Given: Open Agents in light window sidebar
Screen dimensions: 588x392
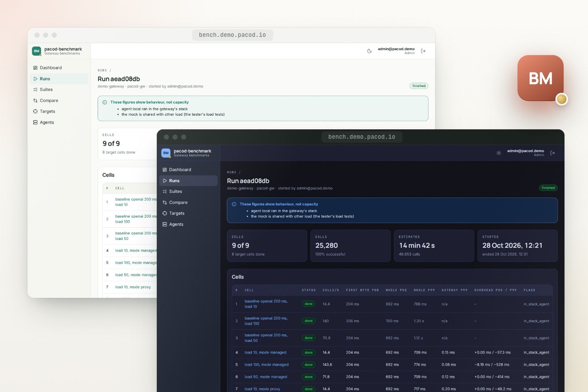Looking at the screenshot, I should [59, 122].
